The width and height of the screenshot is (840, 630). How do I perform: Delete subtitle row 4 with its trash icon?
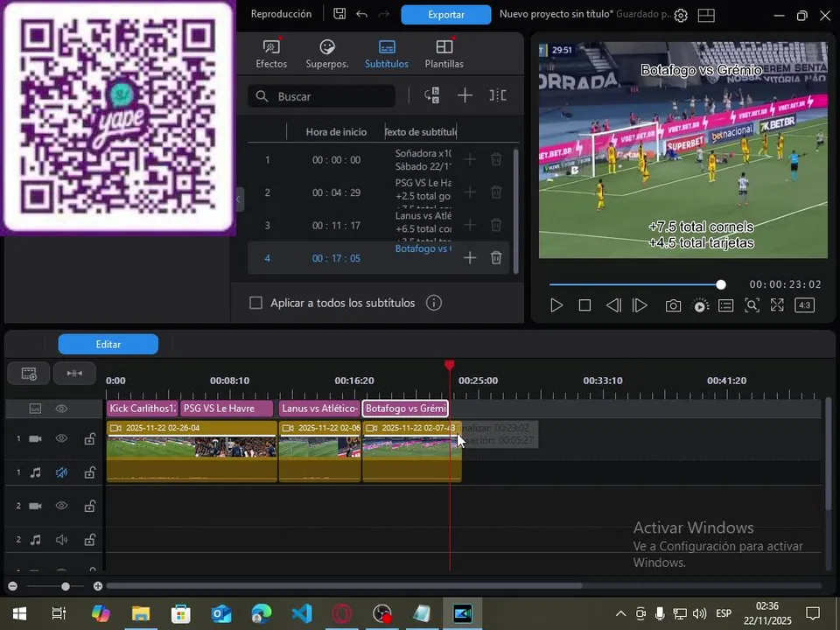click(x=496, y=257)
